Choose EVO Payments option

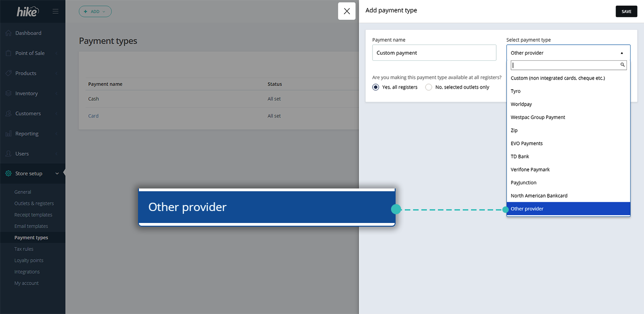click(568, 143)
